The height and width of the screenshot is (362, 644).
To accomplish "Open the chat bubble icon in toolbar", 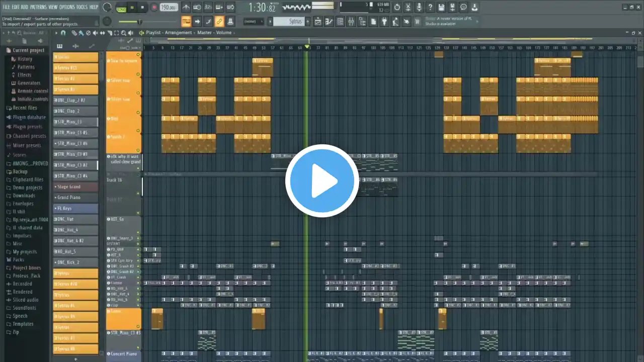I will click(x=463, y=8).
